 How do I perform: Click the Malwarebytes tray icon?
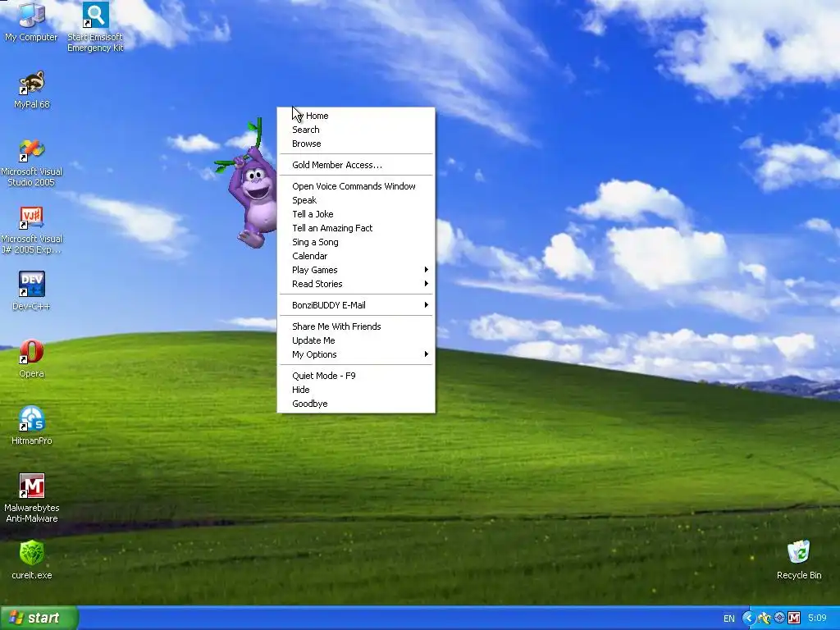pos(794,619)
